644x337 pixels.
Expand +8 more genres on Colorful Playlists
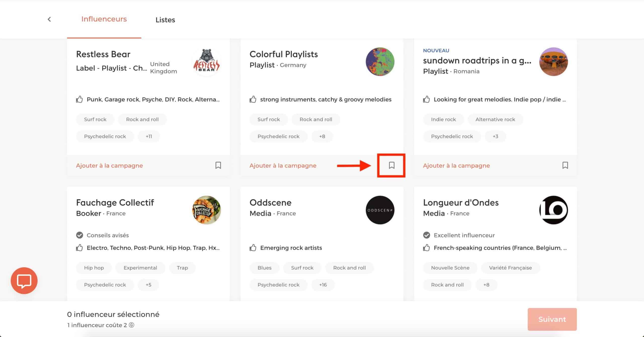pyautogui.click(x=322, y=136)
